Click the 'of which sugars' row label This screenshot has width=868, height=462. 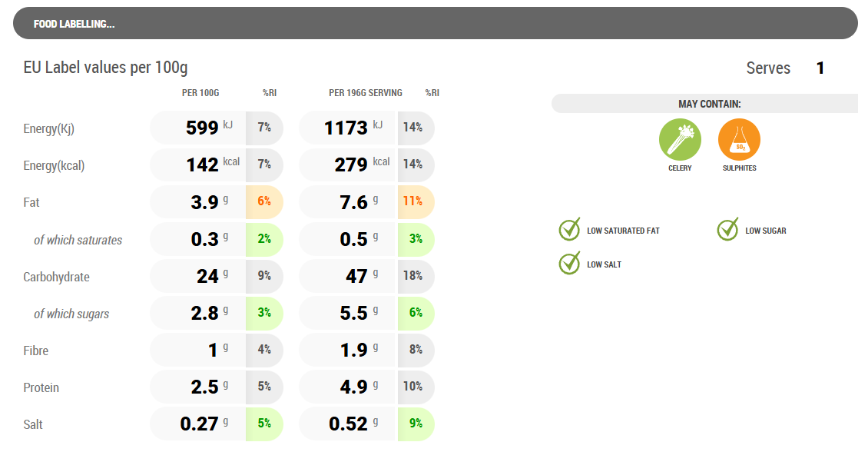click(x=71, y=314)
